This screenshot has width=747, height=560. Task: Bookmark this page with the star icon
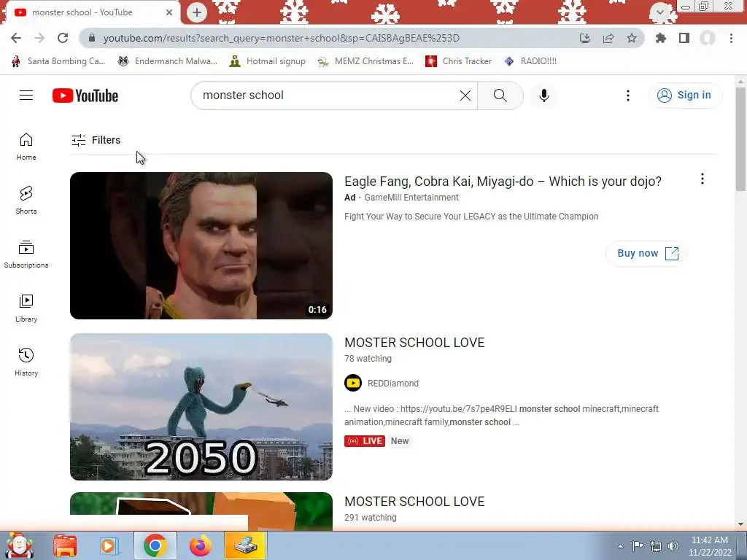click(x=631, y=38)
